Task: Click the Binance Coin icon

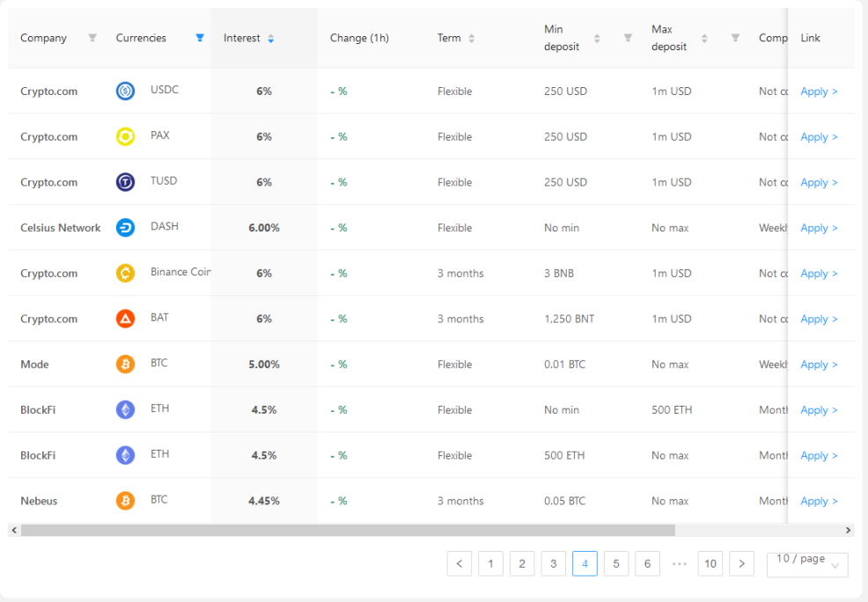Action: pyautogui.click(x=125, y=273)
